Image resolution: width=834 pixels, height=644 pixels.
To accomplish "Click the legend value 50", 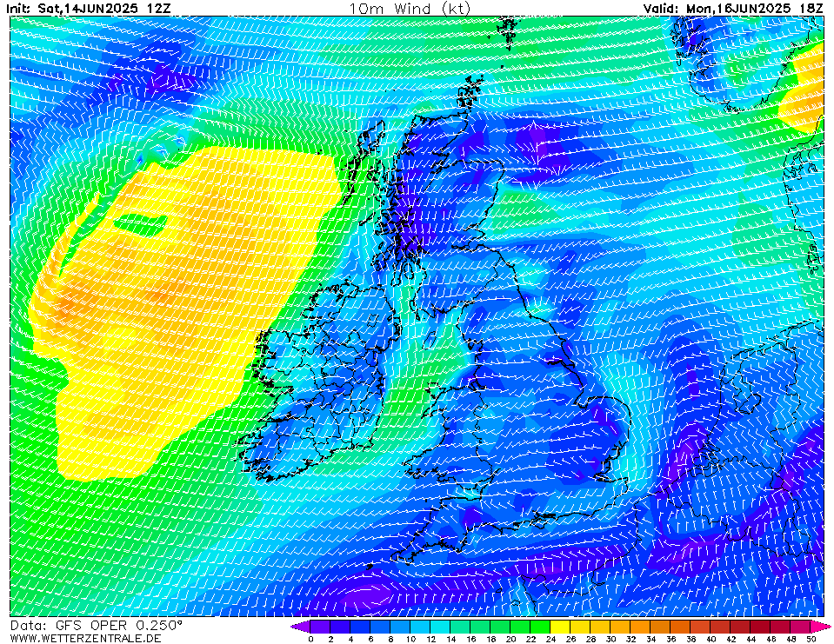I will click(811, 639).
